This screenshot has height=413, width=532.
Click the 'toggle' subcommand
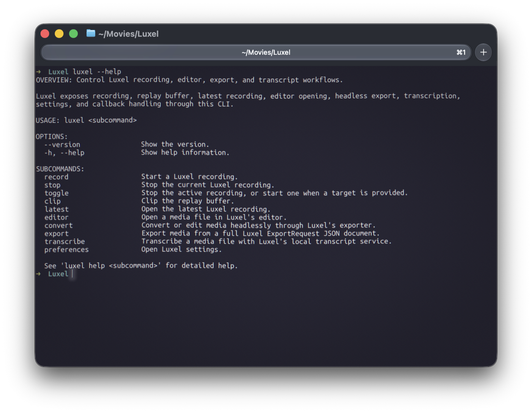point(56,193)
